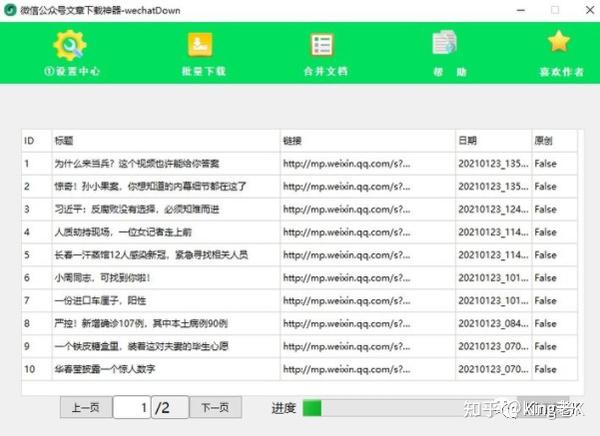Screen dimensions: 600x436
Task: Select the 日期 column header
Action: (493, 141)
